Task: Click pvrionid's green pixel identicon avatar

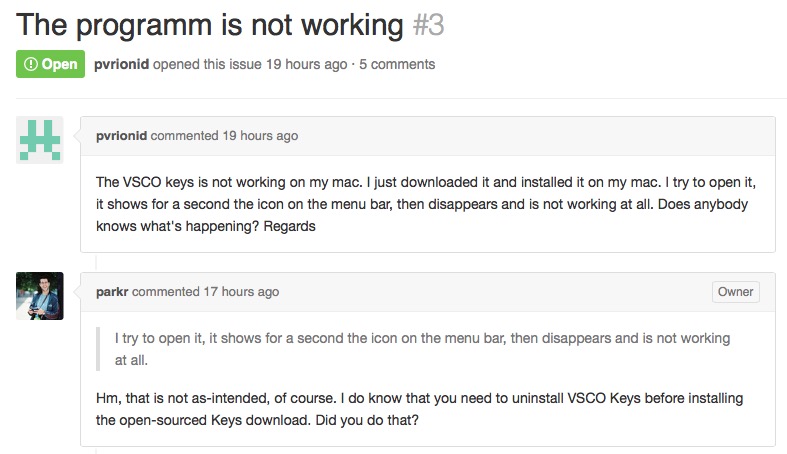Action: point(40,139)
